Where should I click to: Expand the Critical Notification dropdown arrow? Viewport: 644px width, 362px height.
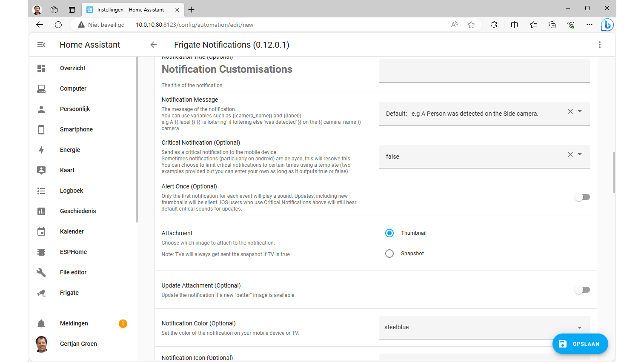tap(580, 154)
